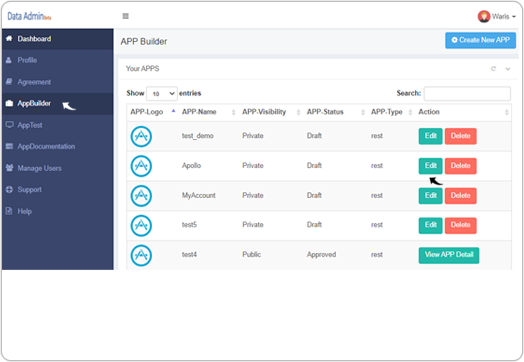Click the Manage Users group icon
The width and height of the screenshot is (524, 362).
pos(9,168)
